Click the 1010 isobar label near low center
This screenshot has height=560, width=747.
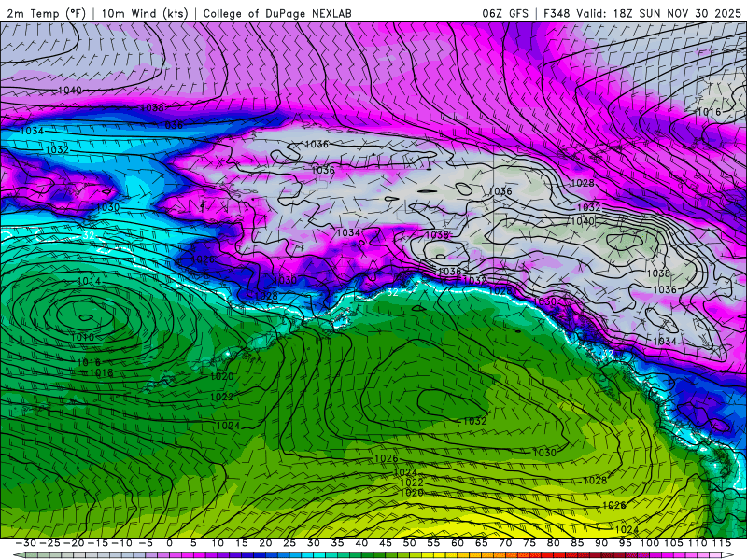coord(82,337)
